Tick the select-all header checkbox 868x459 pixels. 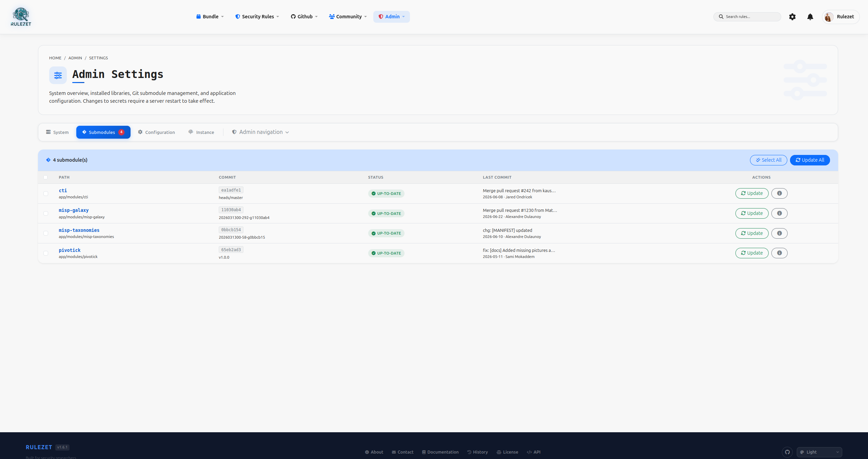[45, 177]
